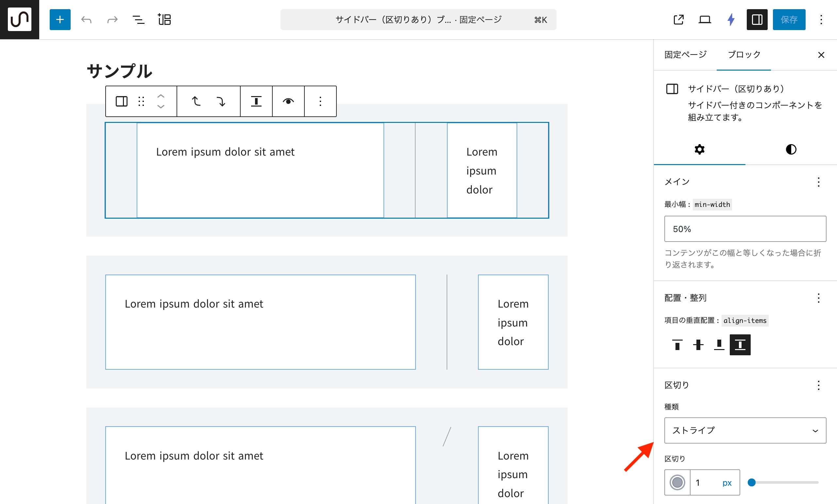
Task: Click the blue block inserter plus button
Action: point(60,19)
